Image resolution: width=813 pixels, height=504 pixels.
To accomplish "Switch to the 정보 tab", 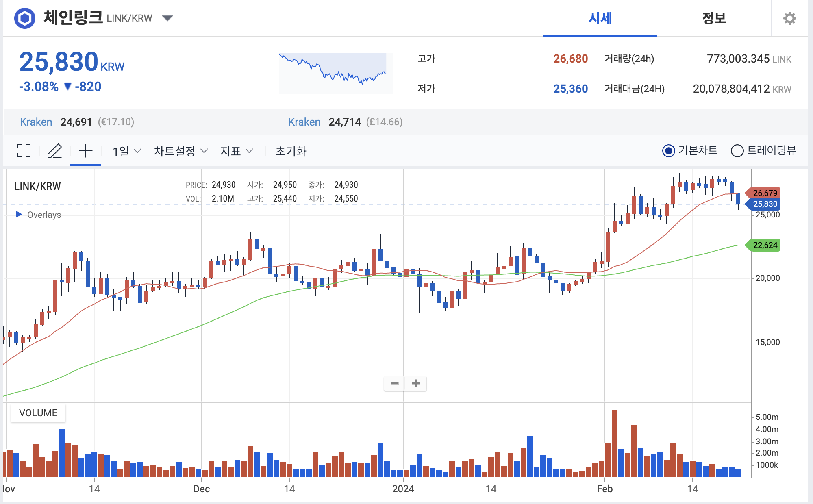I will (714, 18).
